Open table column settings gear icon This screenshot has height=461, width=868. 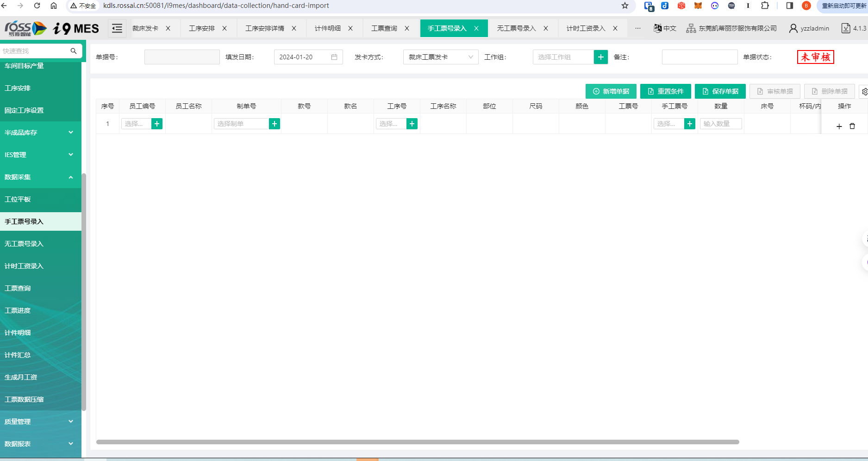coord(864,92)
